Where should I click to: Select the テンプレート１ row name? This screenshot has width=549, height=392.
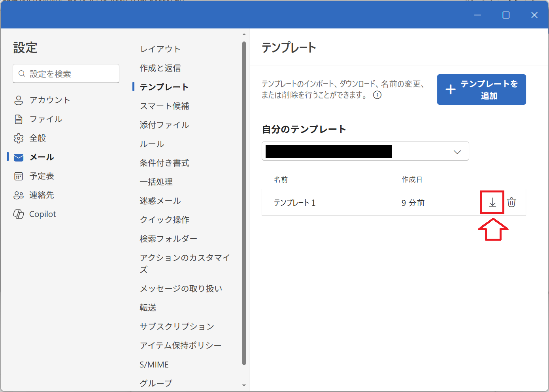pyautogui.click(x=294, y=202)
